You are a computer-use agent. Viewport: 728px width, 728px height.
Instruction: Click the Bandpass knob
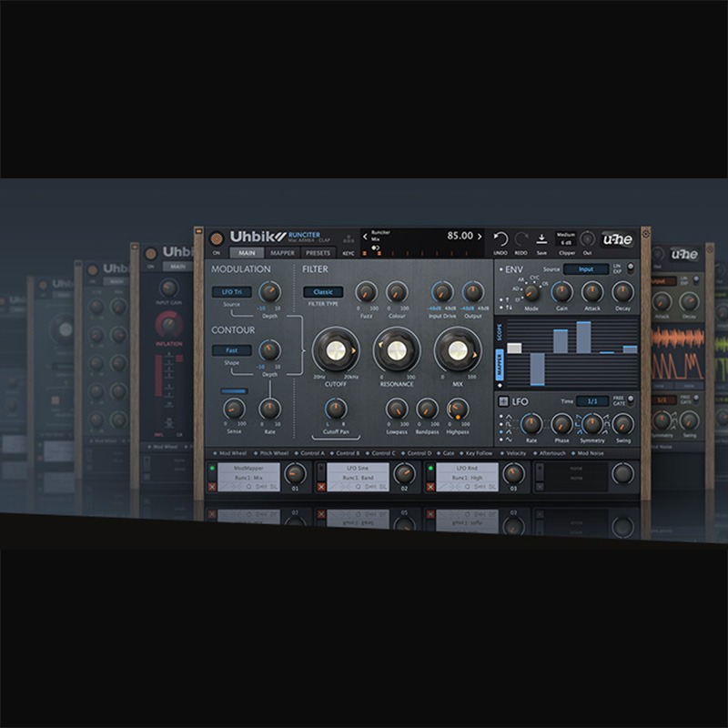(x=427, y=409)
